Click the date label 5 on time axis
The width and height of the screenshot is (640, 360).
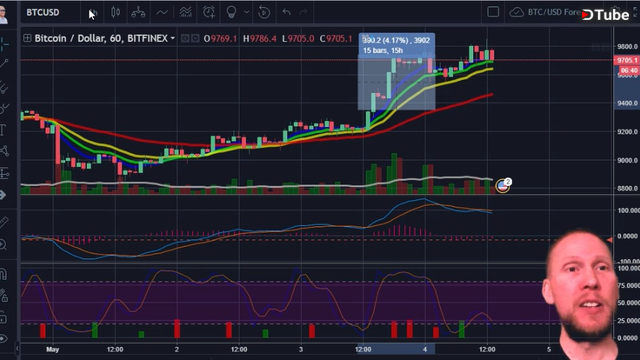click(x=549, y=349)
